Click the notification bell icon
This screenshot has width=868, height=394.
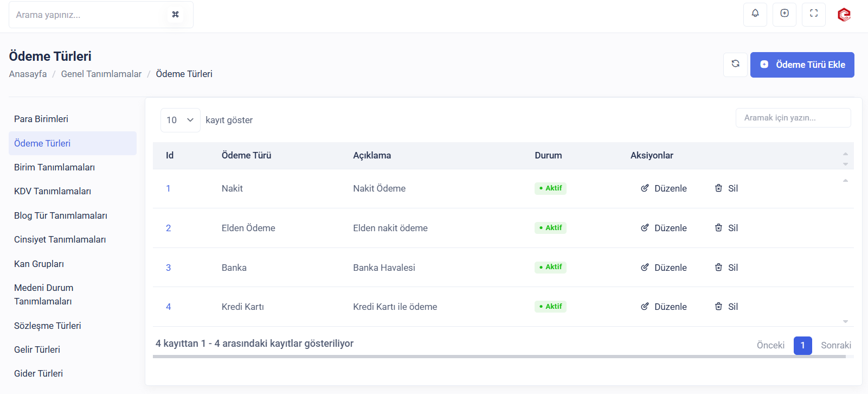[x=755, y=14]
